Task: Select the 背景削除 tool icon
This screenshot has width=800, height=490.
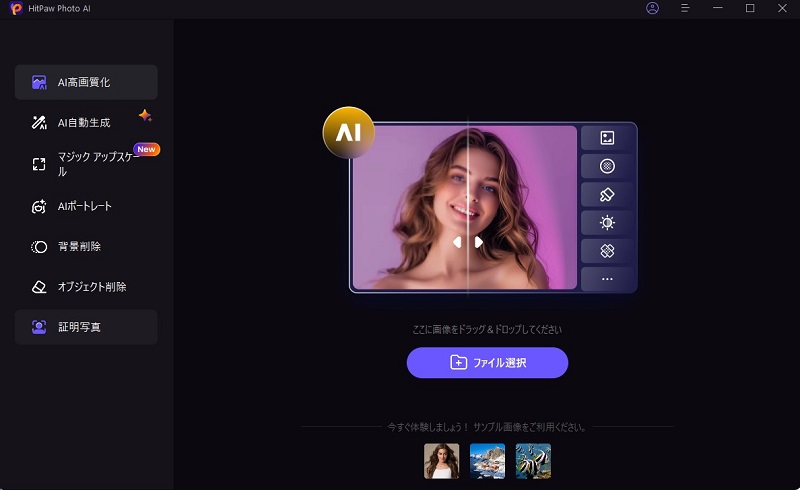Action: [x=39, y=247]
